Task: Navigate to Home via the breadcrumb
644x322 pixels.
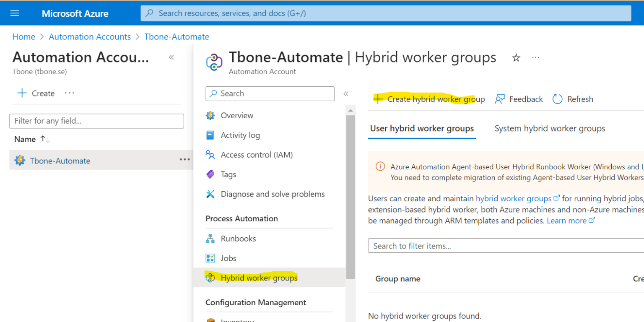Action: click(23, 36)
